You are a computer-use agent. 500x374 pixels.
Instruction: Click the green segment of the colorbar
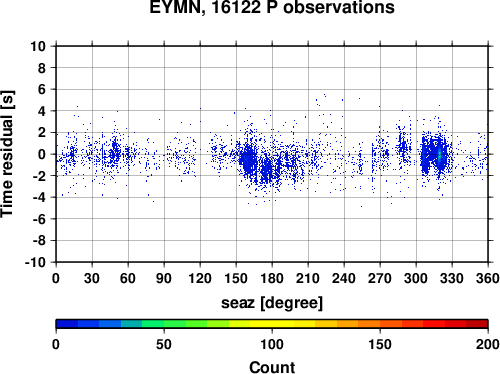(x=163, y=323)
